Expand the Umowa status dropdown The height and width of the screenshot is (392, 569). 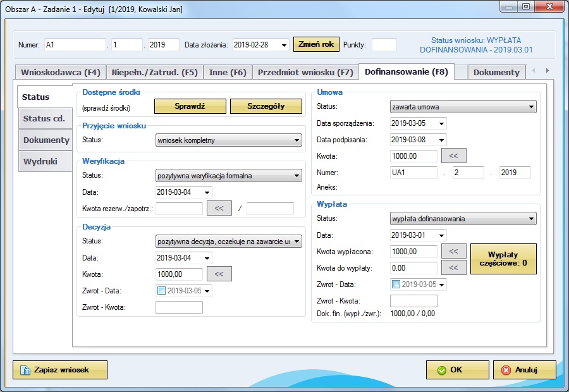[531, 107]
